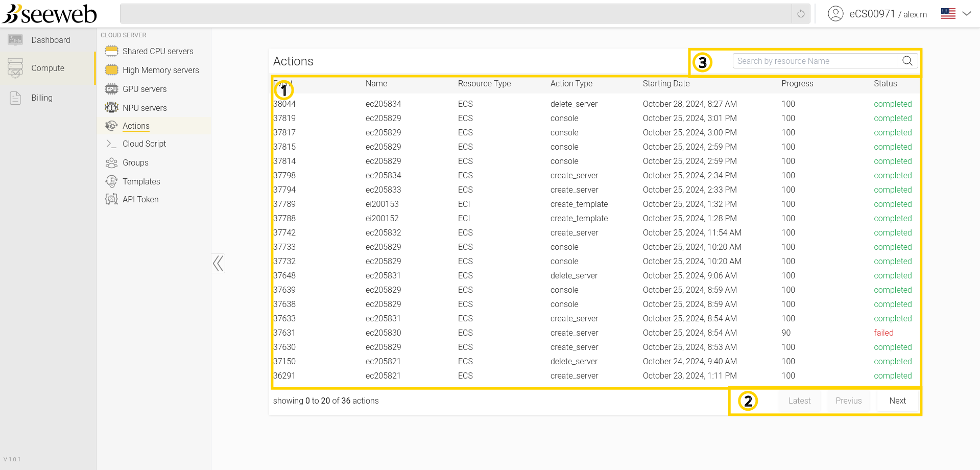Screen dimensions: 980x470
Task: Click the GPU servers chip icon
Action: (111, 89)
